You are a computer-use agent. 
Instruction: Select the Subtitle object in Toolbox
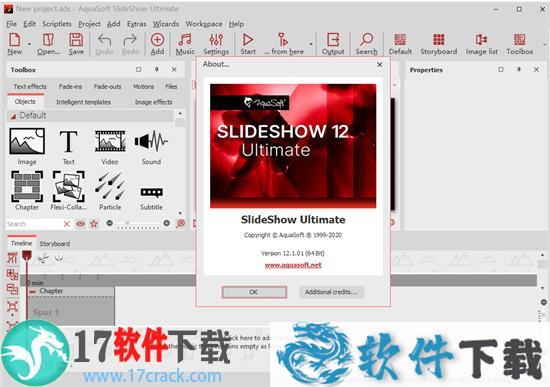[151, 199]
